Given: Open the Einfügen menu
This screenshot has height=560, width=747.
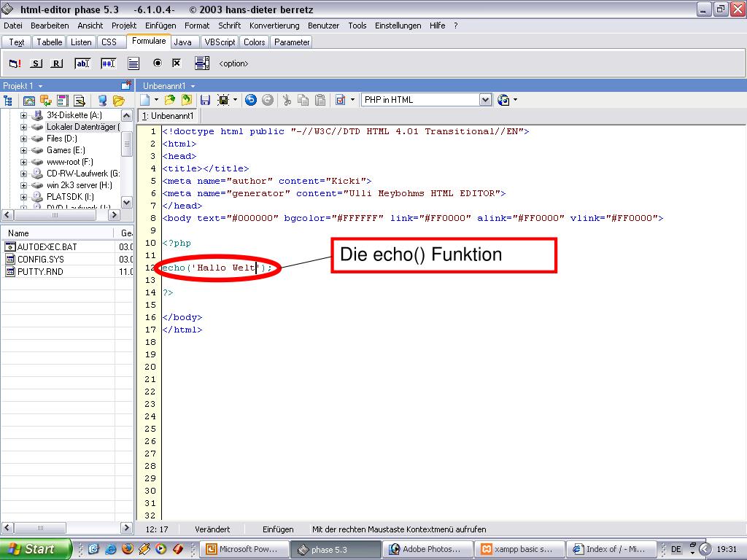Looking at the screenshot, I should [x=160, y=26].
